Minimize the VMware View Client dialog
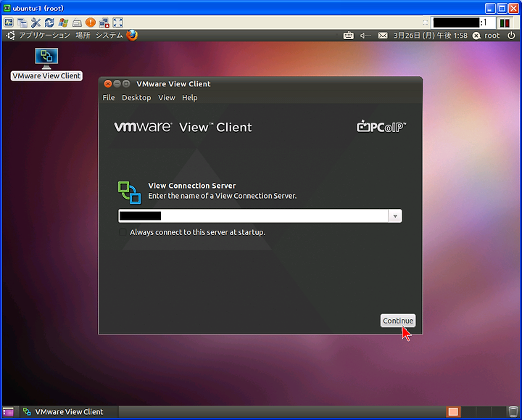This screenshot has width=522, height=420. pos(117,83)
